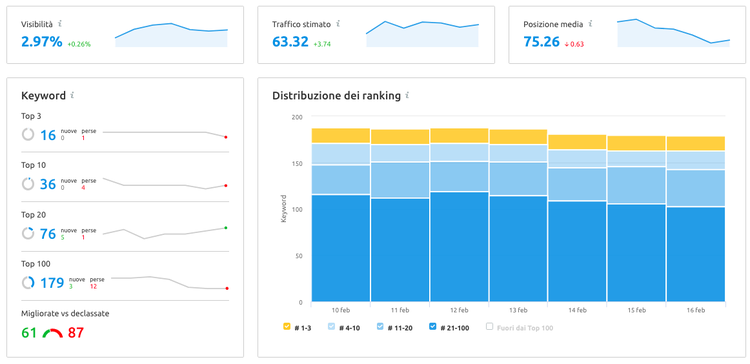Open the info icon beside Visibilità
Screen dimensions: 750x364
coord(60,23)
